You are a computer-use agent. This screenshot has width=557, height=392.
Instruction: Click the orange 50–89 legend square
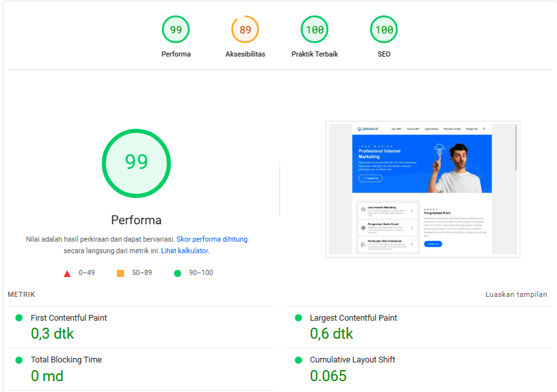pyautogui.click(x=119, y=273)
